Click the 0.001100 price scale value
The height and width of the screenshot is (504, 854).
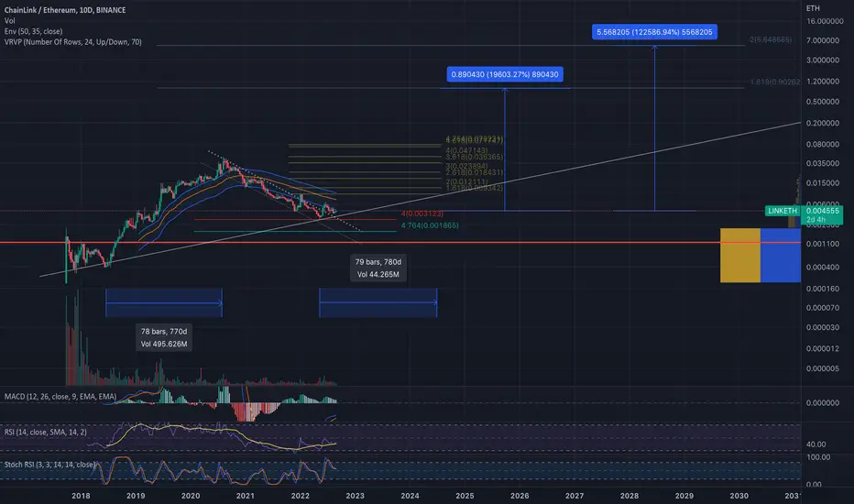(x=823, y=244)
